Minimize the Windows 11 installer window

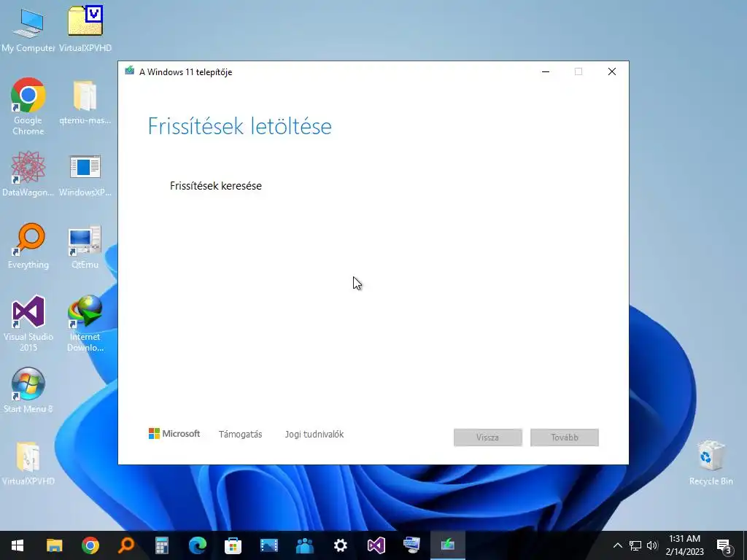[546, 72]
